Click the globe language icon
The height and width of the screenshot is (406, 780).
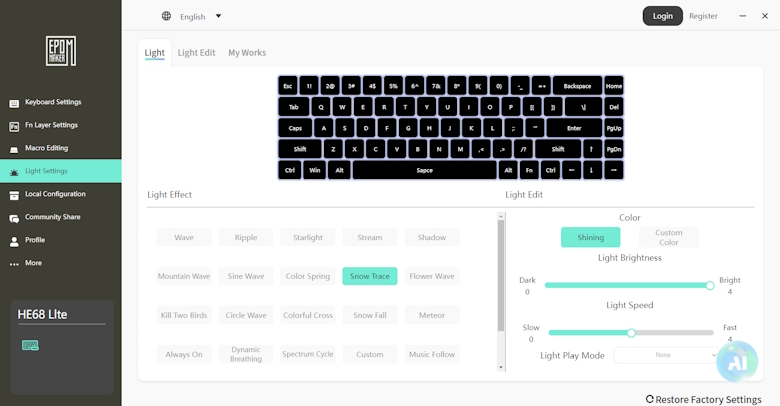166,16
